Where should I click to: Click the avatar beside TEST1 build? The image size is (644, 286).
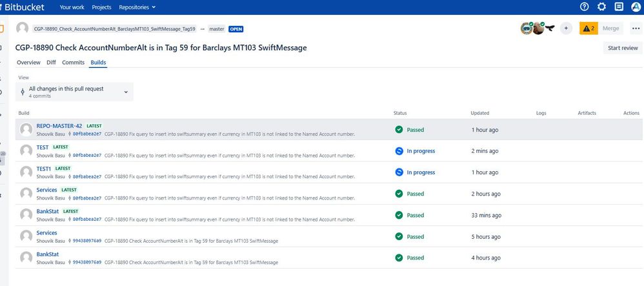[26, 172]
